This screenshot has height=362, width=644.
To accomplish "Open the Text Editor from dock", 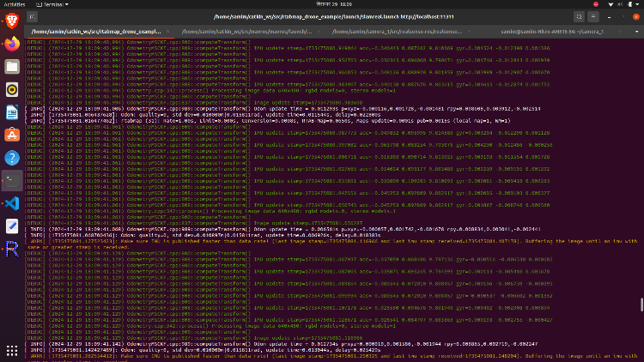I will 11,226.
